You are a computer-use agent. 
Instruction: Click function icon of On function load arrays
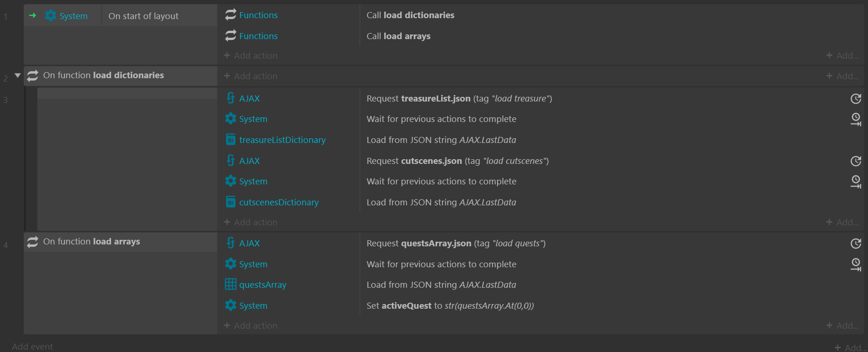click(x=33, y=242)
